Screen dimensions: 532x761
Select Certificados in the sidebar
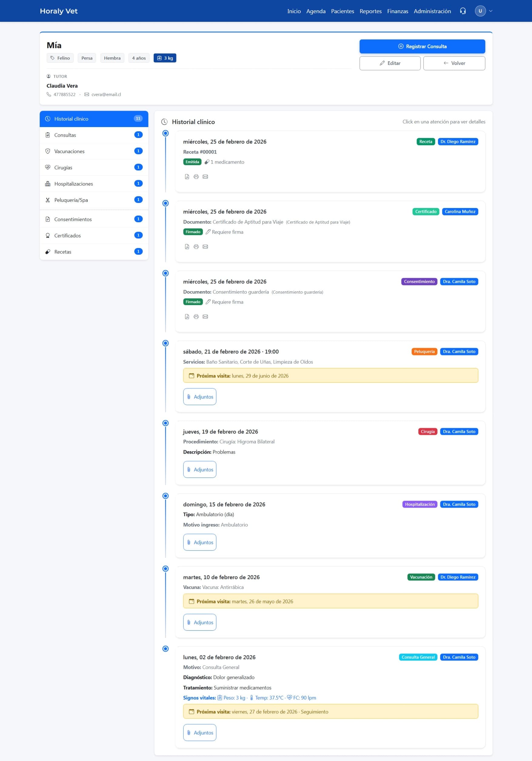(67, 235)
